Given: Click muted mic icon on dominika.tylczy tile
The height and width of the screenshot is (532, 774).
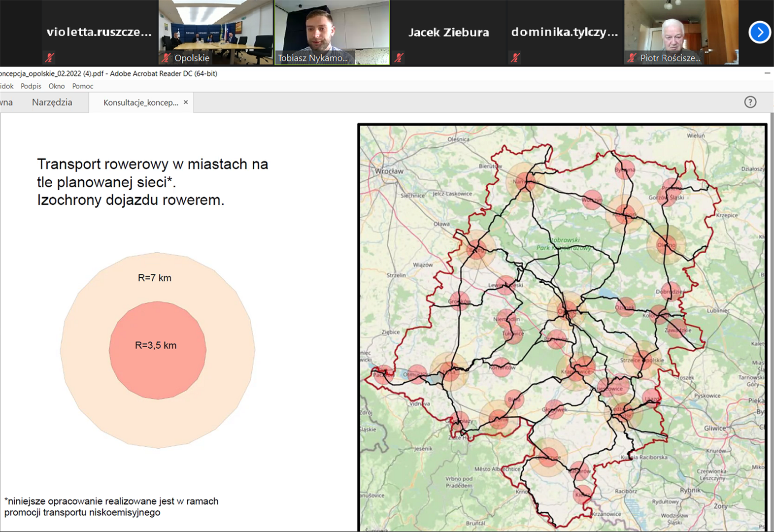Looking at the screenshot, I should (x=515, y=58).
